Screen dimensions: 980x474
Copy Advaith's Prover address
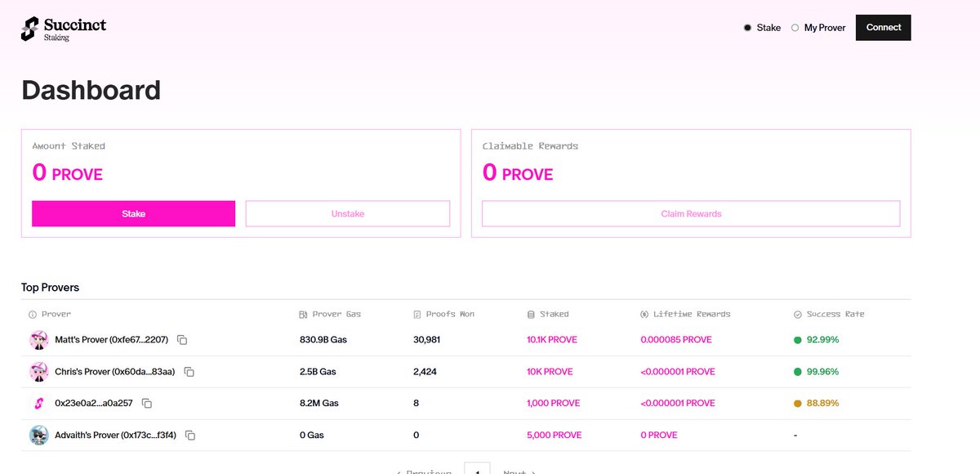[190, 436]
